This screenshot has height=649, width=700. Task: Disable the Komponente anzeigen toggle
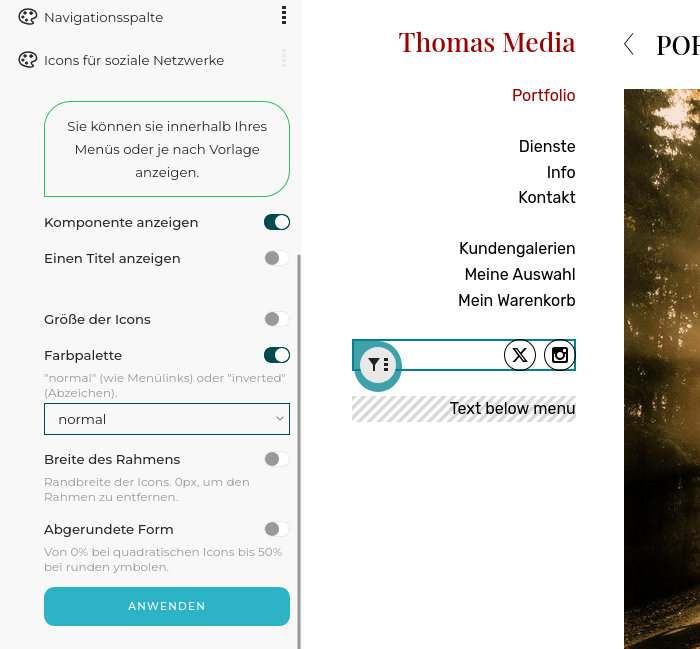coord(277,222)
